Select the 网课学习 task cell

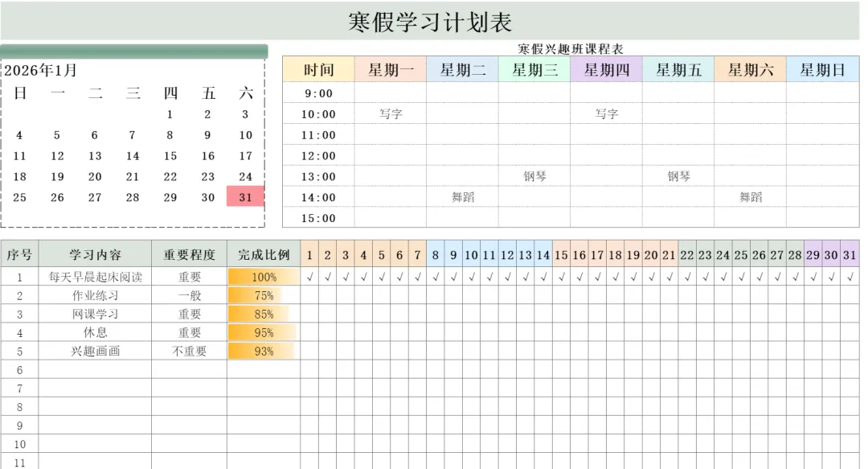tap(95, 314)
